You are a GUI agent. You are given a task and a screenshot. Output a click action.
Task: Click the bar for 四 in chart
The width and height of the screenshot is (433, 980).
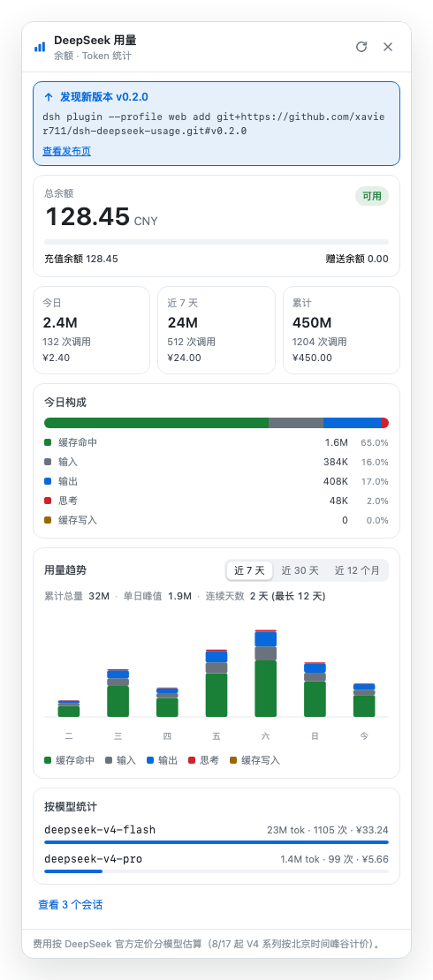coord(167,702)
